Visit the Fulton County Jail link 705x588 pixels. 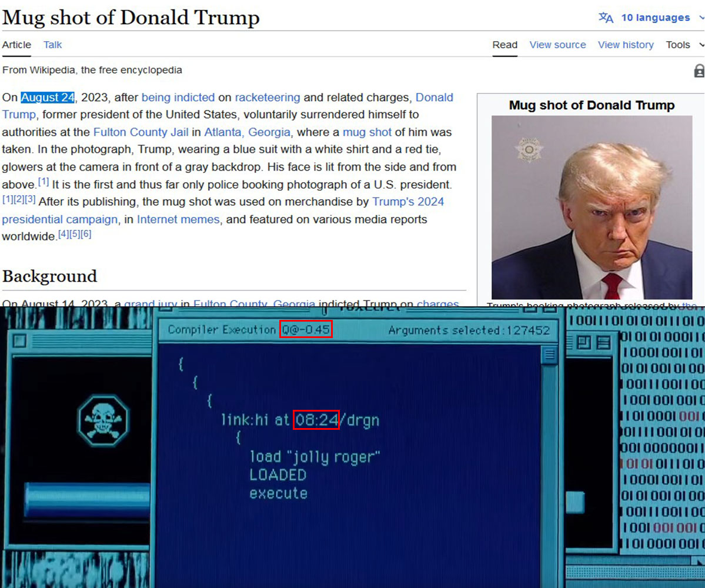(x=141, y=132)
